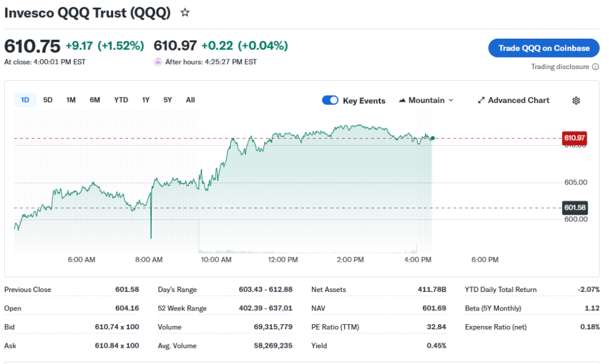Choose the 6M range tab

coord(95,100)
